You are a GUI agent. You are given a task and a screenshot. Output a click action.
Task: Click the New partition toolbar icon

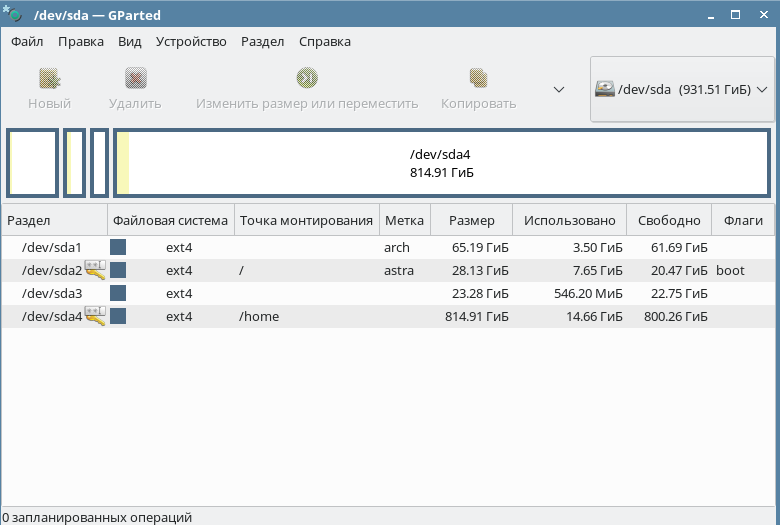49,79
